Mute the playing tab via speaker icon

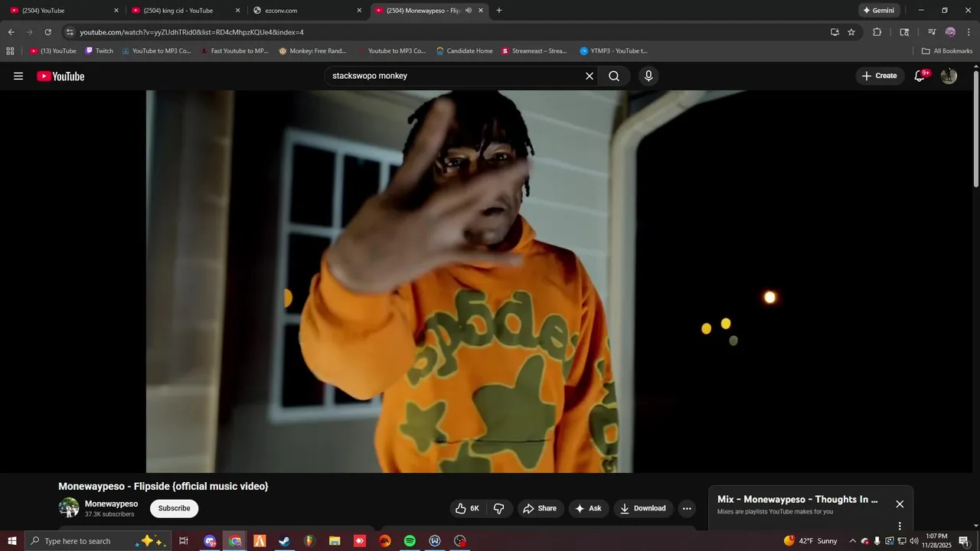click(x=469, y=11)
